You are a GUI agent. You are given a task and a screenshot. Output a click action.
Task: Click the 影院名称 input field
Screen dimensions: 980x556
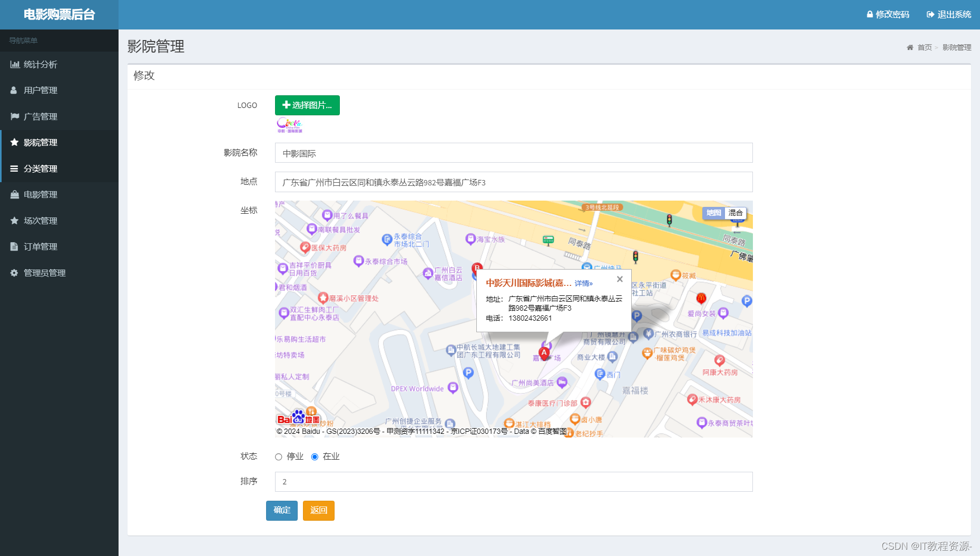514,153
